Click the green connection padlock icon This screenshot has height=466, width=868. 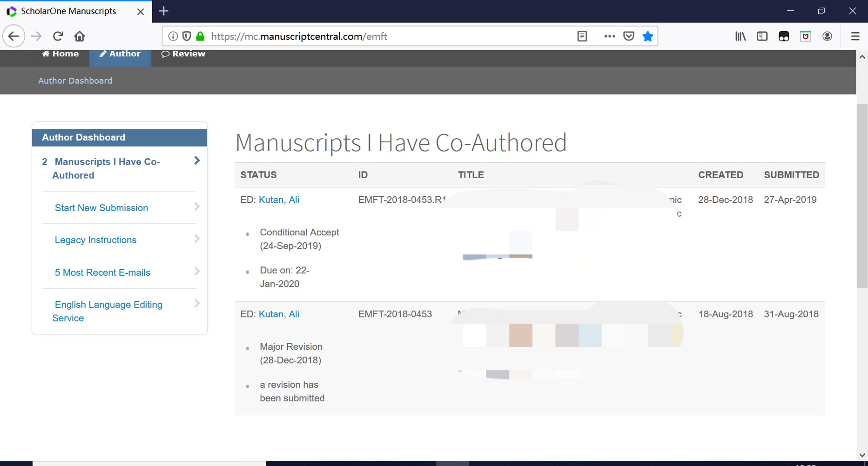(x=200, y=36)
